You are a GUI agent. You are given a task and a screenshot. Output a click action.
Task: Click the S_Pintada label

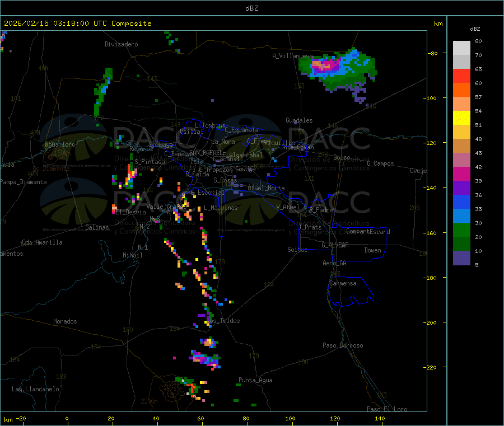click(150, 162)
